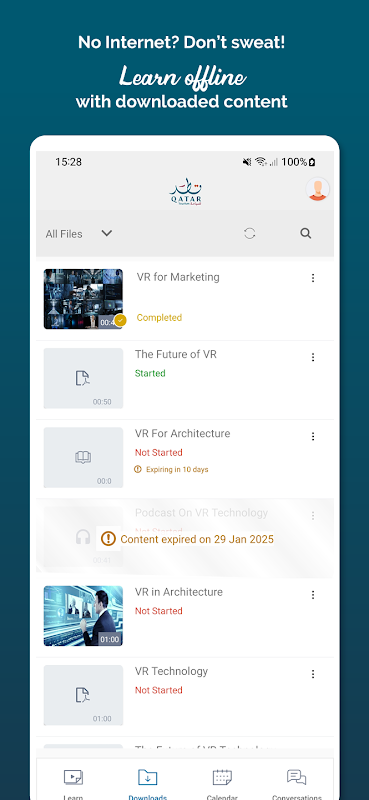Screen dimensions: 369x800
Task: Open the VR for Marketing video thumbnail
Action: tap(83, 299)
